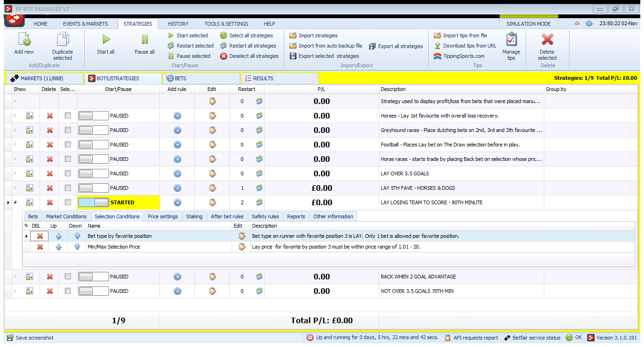Pause the STARTED LAY LOSING TEAM strategy switch
Screen dimensions: 644x347
93,202
